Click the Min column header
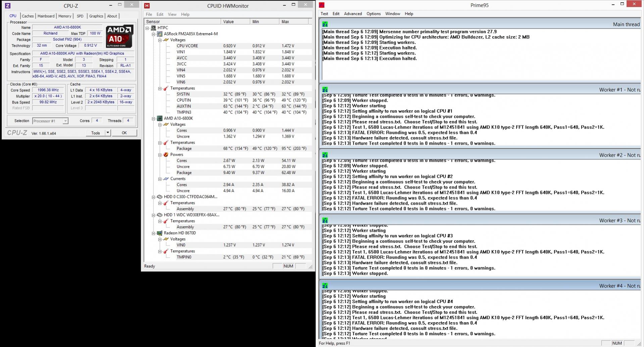 click(264, 21)
